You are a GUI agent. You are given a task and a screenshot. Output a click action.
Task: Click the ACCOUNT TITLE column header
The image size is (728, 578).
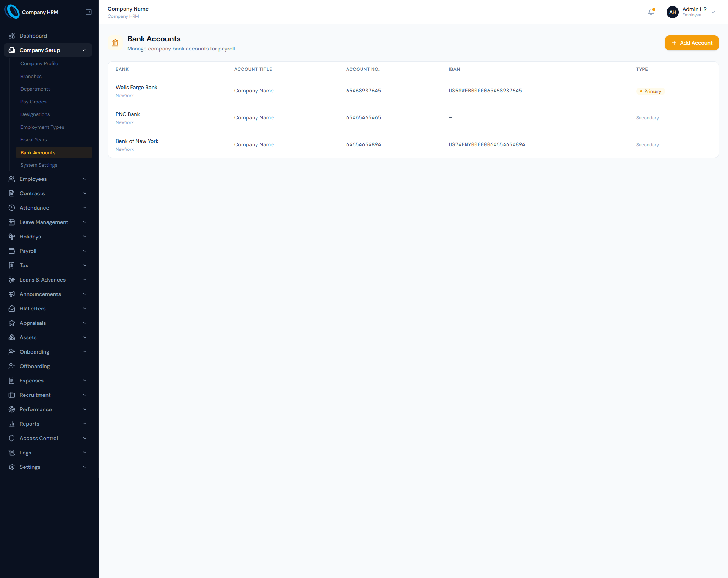(x=253, y=69)
